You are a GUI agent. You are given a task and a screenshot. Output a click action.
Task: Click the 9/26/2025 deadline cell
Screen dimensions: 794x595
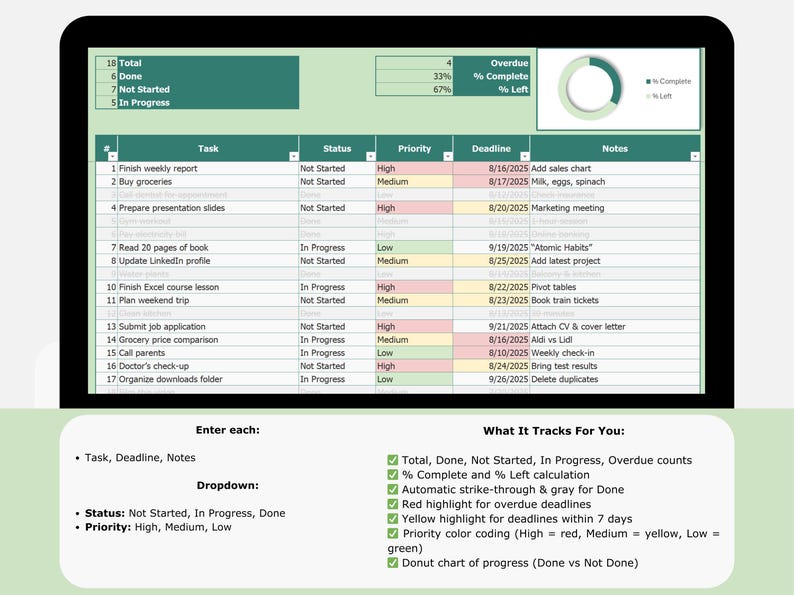[x=491, y=379]
